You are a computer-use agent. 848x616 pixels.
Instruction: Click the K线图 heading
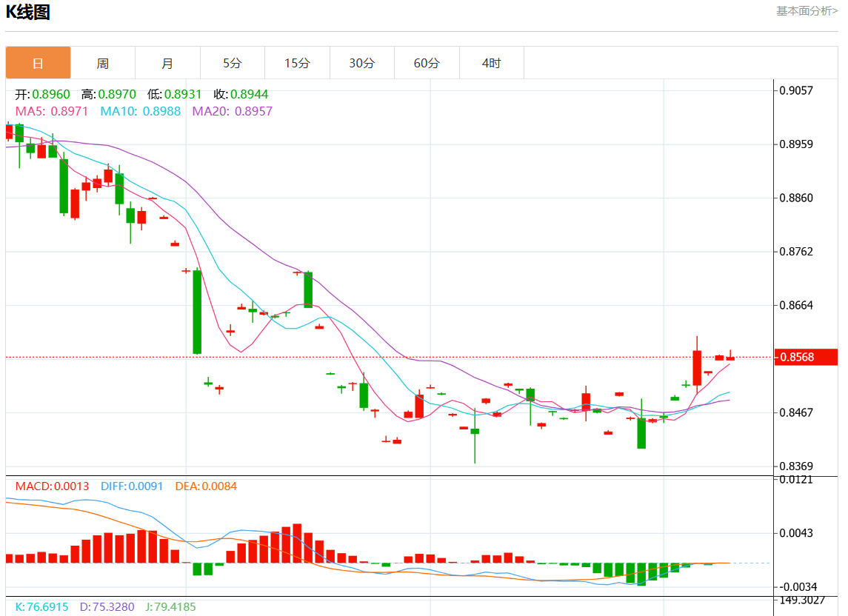pos(28,12)
